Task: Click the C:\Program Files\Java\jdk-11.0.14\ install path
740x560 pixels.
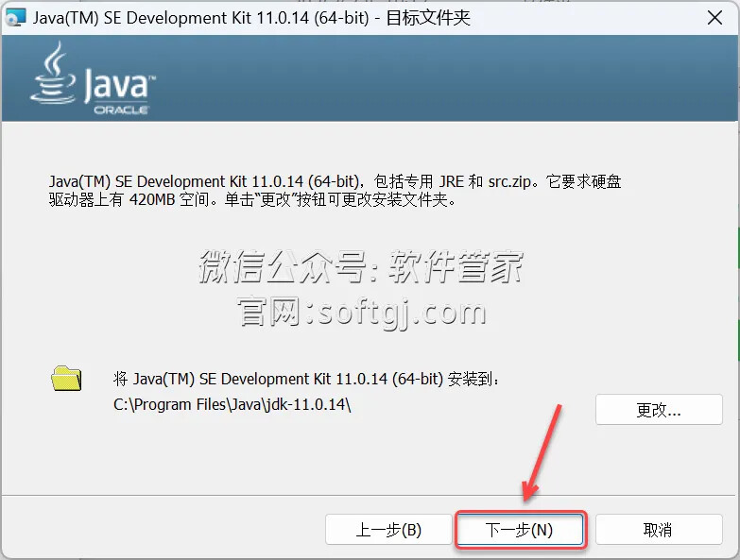Action: tap(232, 404)
